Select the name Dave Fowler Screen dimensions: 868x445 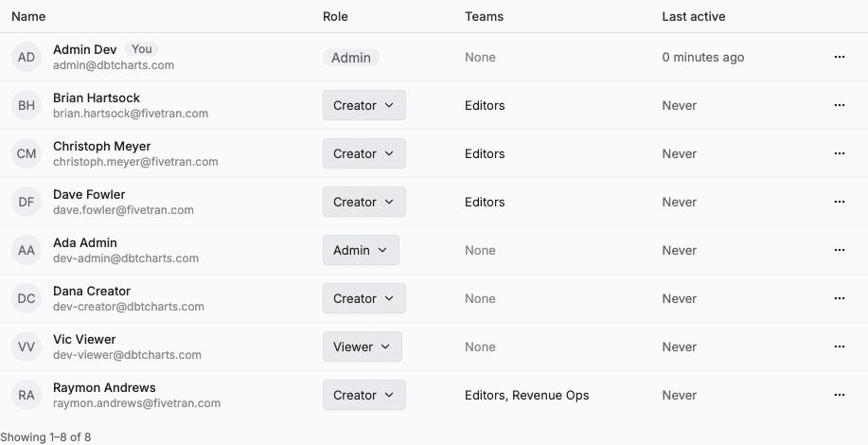(x=89, y=194)
